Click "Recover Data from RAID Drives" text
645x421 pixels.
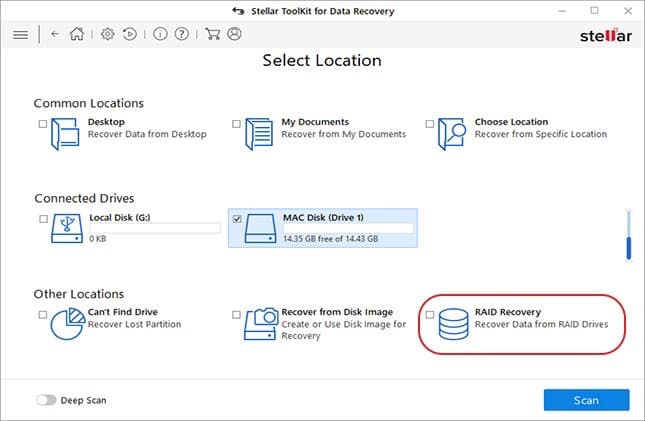coord(541,324)
